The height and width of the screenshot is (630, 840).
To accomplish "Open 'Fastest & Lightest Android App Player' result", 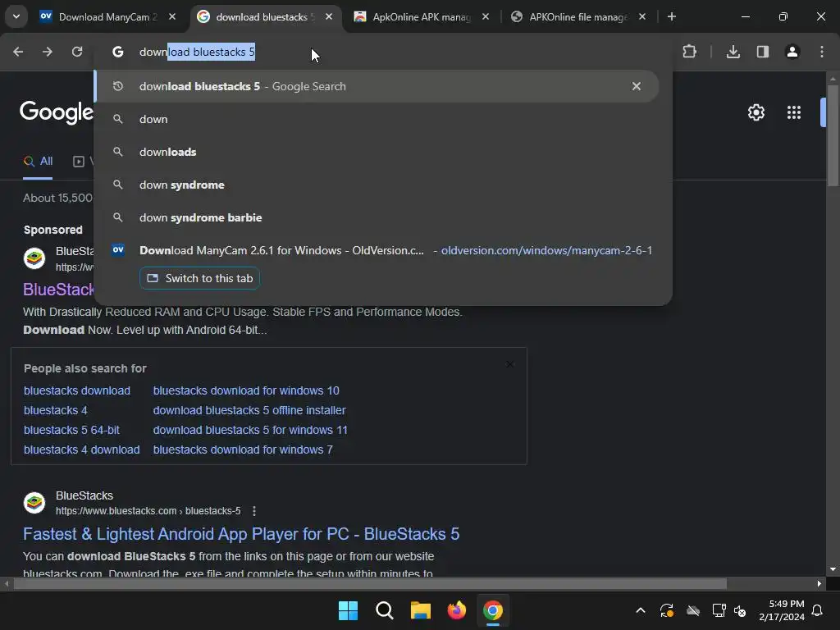I will [241, 533].
